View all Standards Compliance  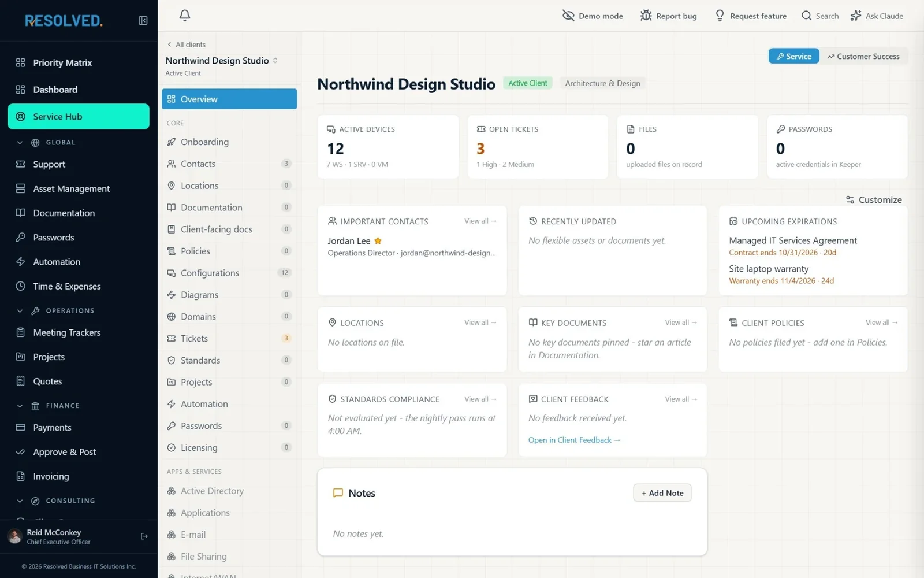pos(480,399)
